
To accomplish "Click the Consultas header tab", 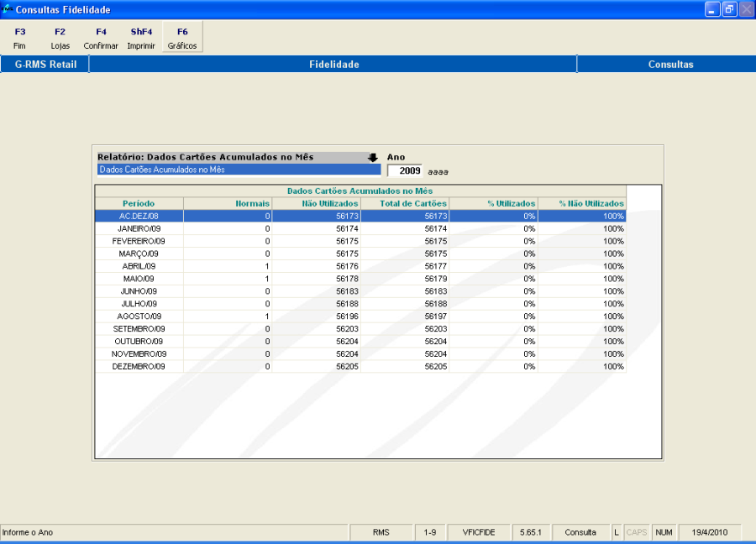I will [x=670, y=65].
